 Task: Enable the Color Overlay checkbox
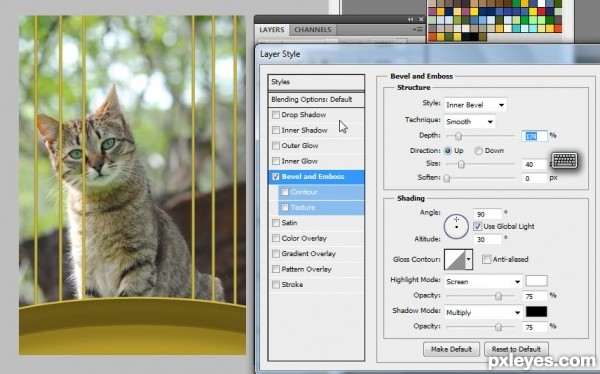pos(276,238)
